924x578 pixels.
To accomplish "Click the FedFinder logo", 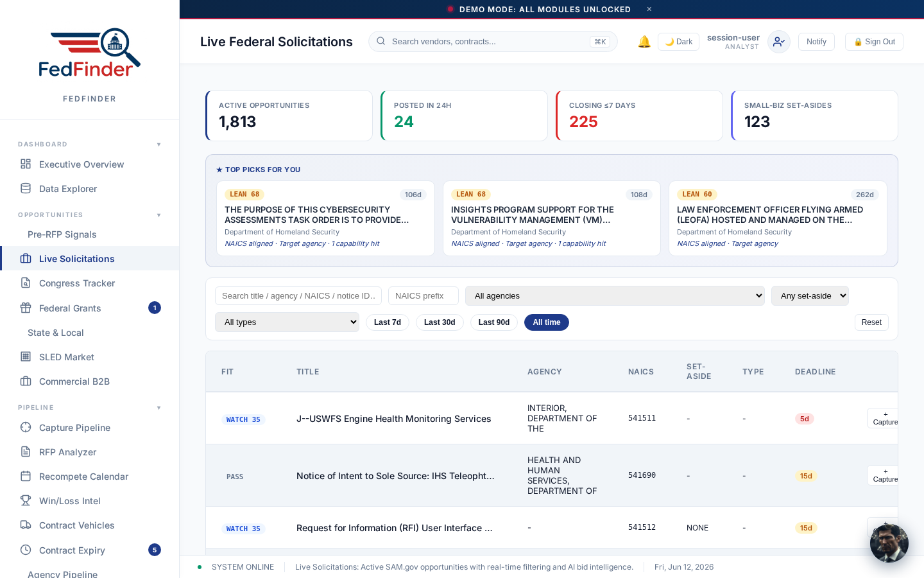I will click(x=89, y=53).
